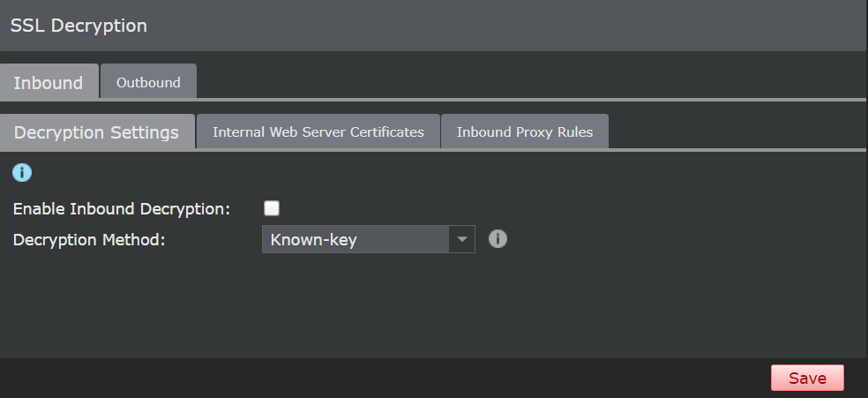Click the blue info icon below the tabs
Viewport: 868px width, 398px height.
tap(22, 173)
